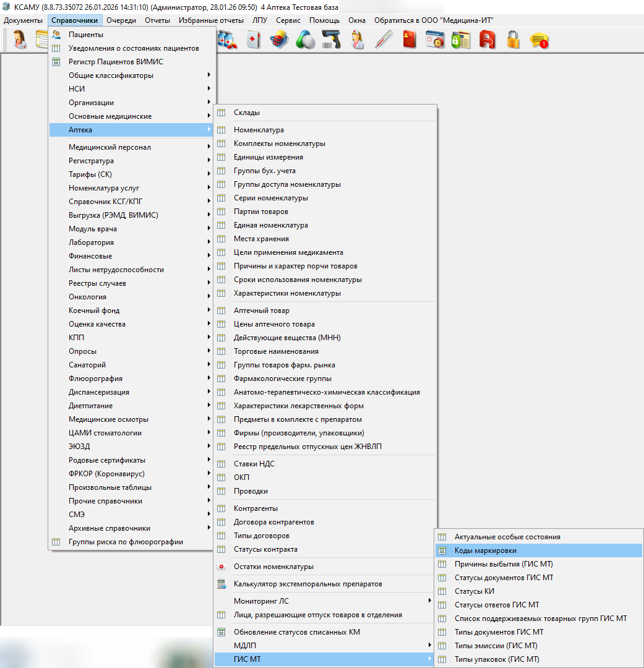
Task: Click the schedule calendar with clock icon
Action: 436,40
